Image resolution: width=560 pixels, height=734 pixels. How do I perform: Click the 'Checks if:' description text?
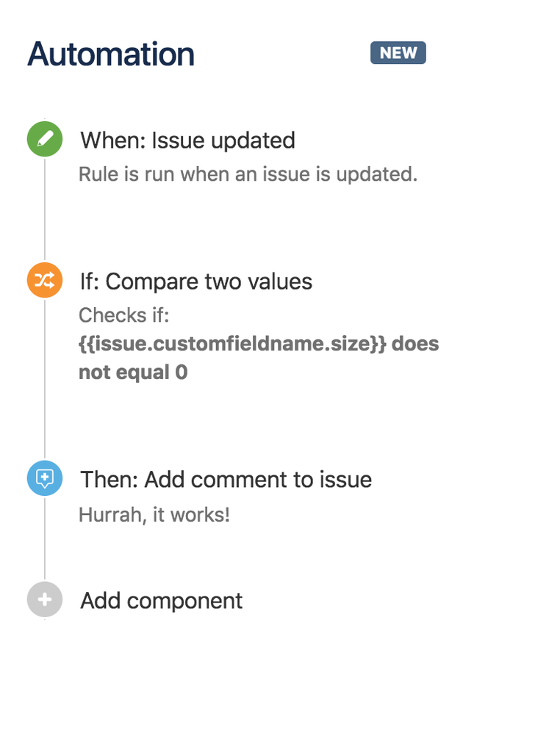pos(123,314)
